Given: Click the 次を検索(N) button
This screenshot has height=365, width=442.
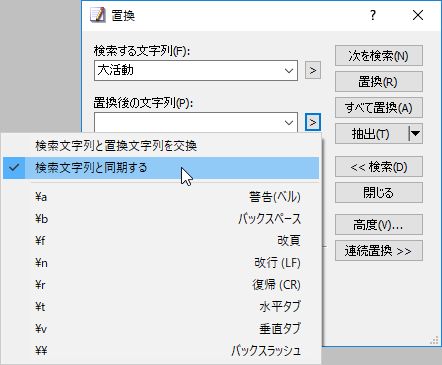Looking at the screenshot, I should click(x=379, y=56).
